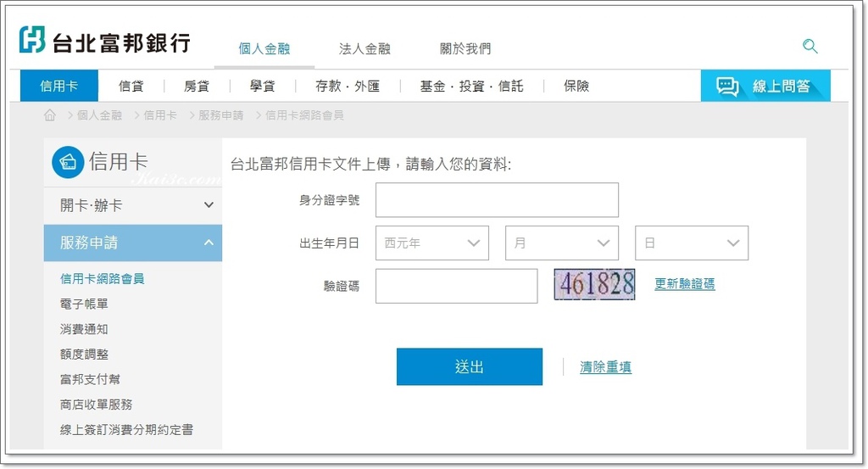Open the 基金 · 投資 · 信託 menu
Image resolution: width=868 pixels, height=469 pixels.
[x=471, y=86]
